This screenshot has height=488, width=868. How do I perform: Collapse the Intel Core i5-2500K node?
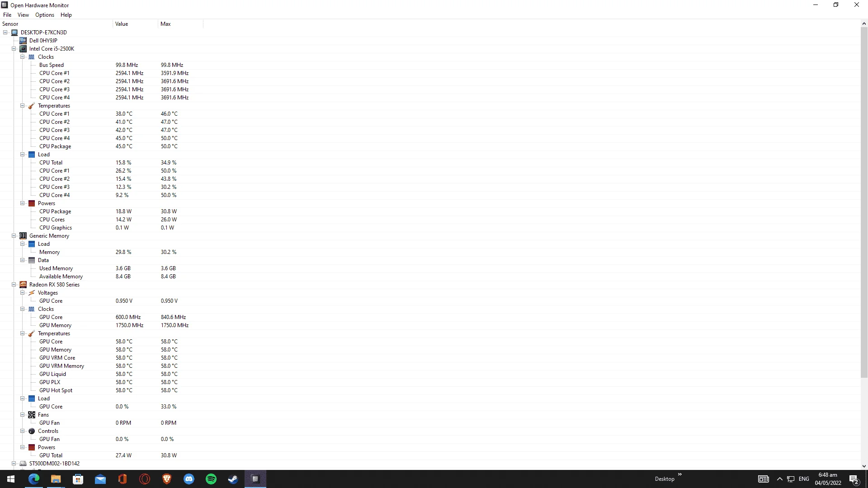pyautogui.click(x=14, y=49)
